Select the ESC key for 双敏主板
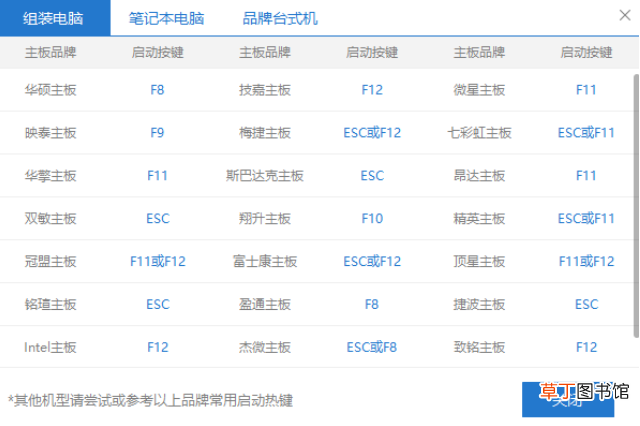Image resolution: width=640 pixels, height=426 pixels. coord(158,218)
